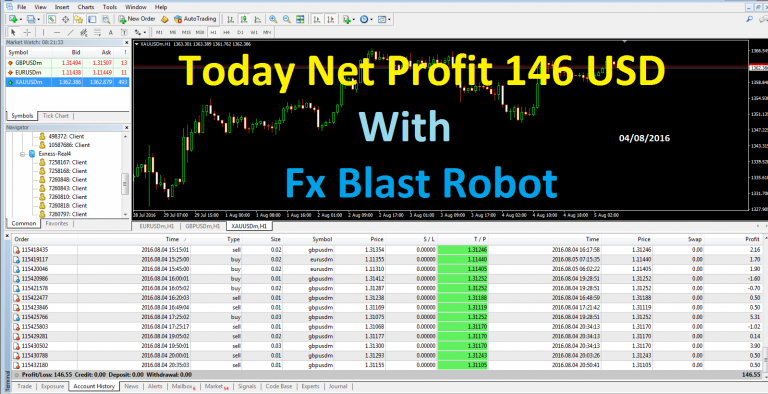Set timeframe to M1
This screenshot has width=768, height=394.
point(159,32)
